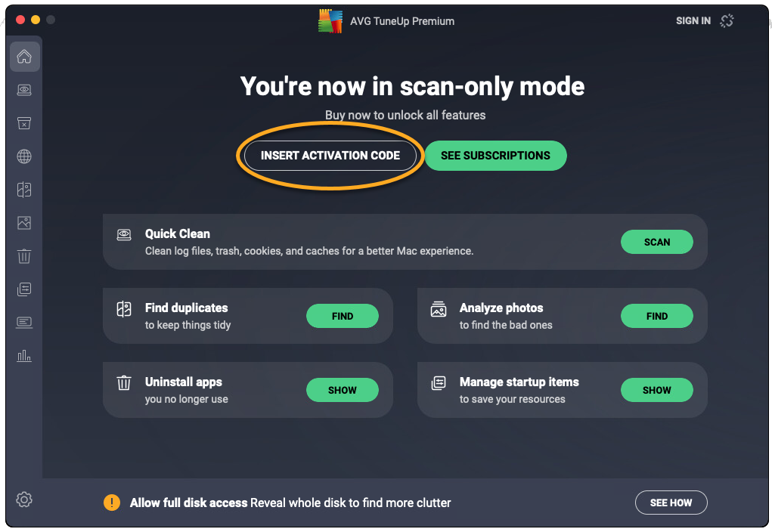Open the Home sidebar icon
Viewport: 772px width, 532px height.
coord(24,57)
